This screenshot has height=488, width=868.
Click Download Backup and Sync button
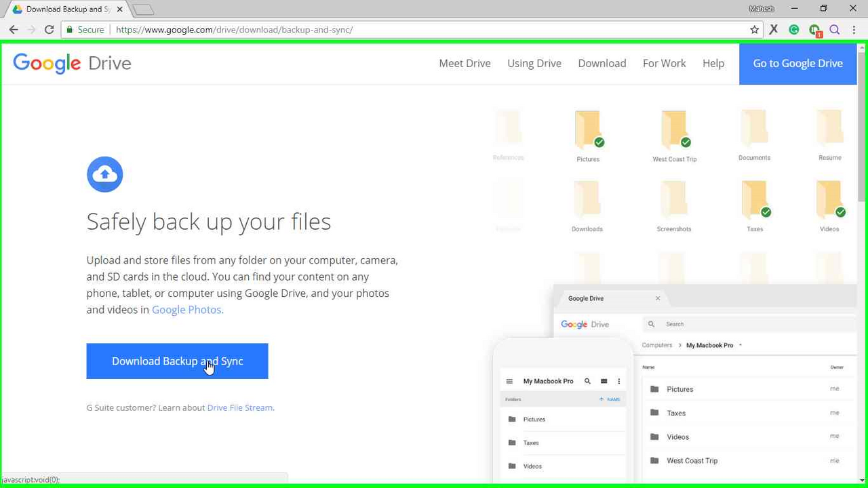pos(177,361)
